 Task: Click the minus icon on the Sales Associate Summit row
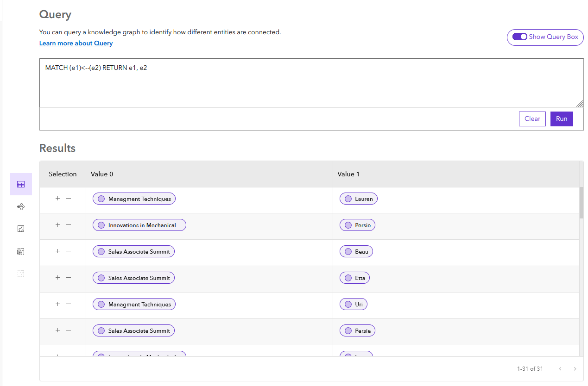(69, 251)
